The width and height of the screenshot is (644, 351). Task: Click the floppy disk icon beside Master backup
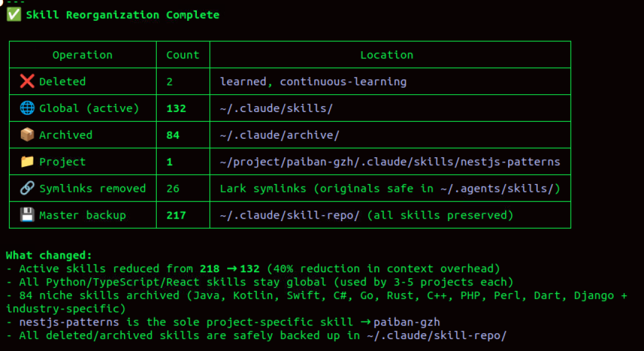(x=27, y=215)
